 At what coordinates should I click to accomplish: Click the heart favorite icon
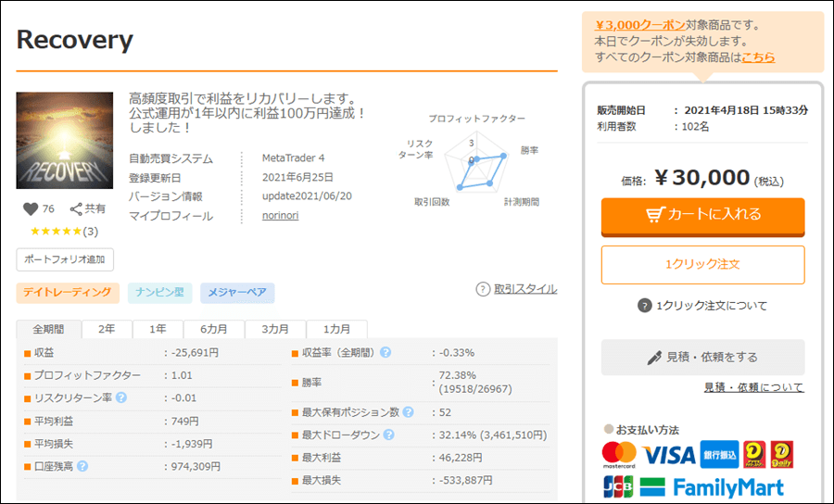click(x=29, y=208)
